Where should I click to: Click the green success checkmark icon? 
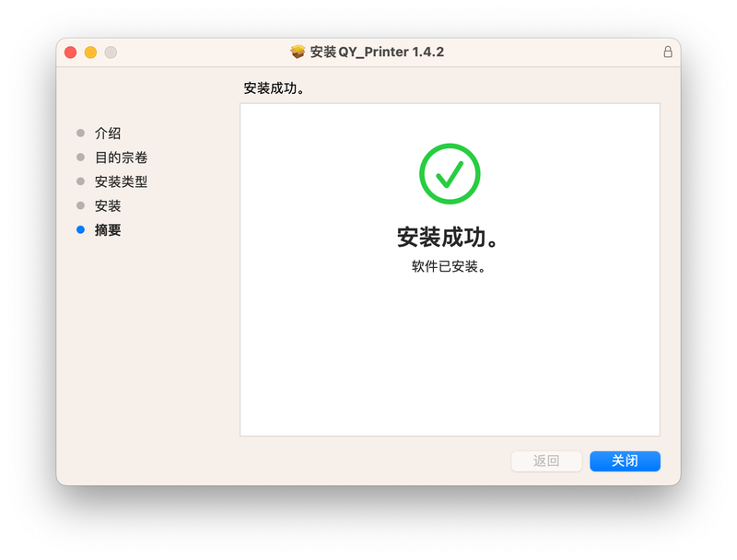click(450, 173)
